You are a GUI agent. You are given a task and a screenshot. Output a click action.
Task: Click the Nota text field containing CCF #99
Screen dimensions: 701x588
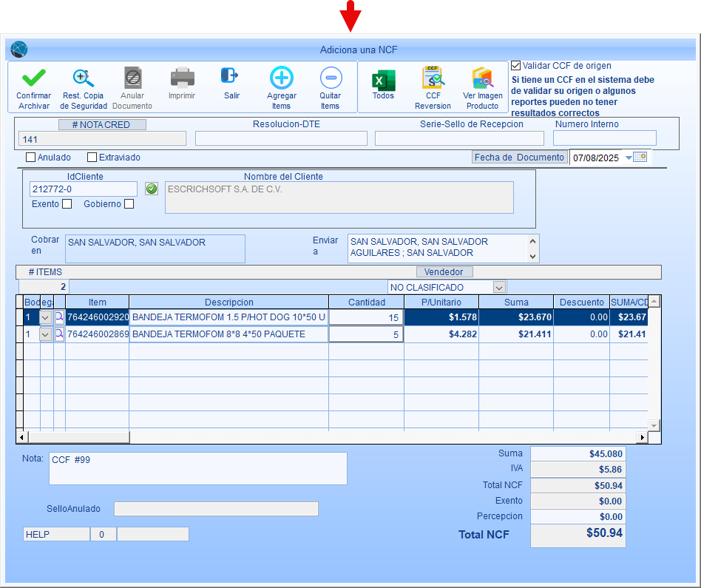click(198, 469)
